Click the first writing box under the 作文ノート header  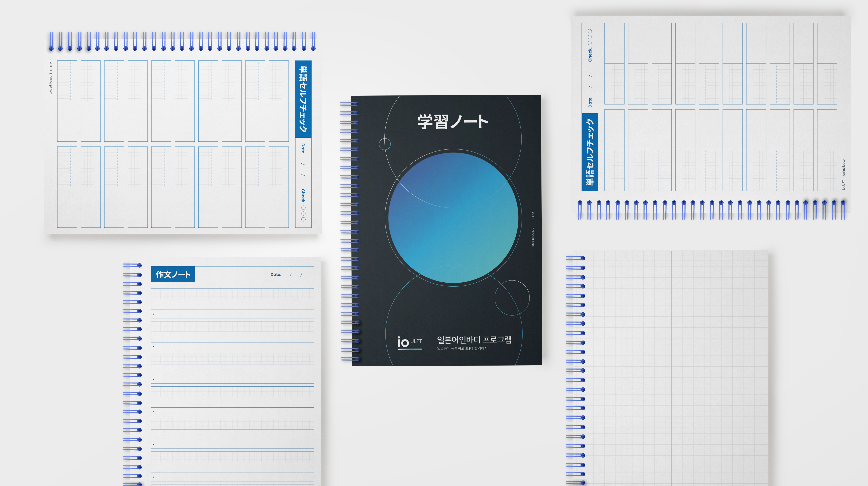point(232,299)
